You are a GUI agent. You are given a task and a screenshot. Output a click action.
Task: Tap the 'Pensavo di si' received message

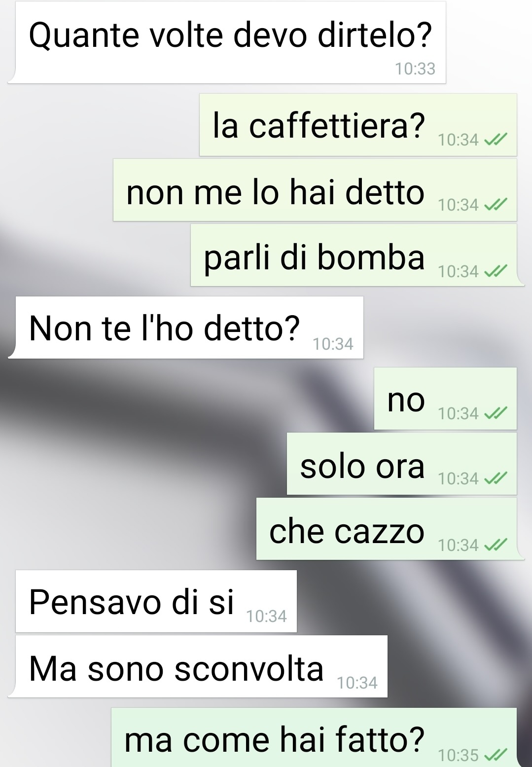click(156, 601)
